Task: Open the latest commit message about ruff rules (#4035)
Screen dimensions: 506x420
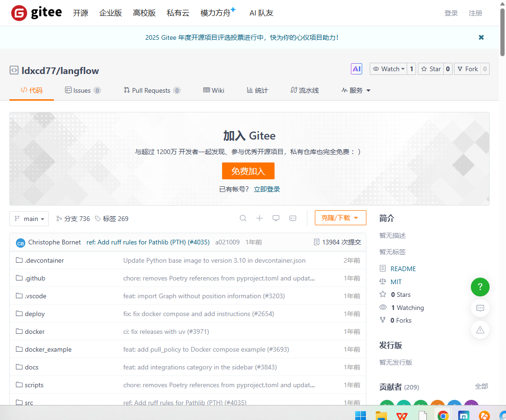Action: click(148, 242)
